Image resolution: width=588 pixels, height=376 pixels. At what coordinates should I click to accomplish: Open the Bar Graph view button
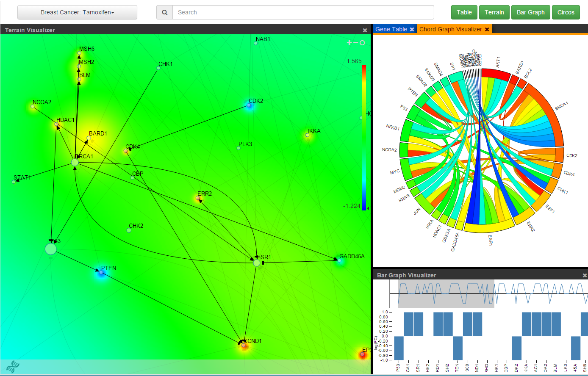pos(531,12)
